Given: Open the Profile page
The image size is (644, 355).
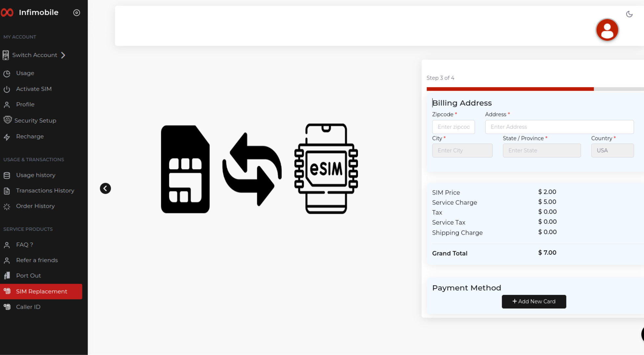Looking at the screenshot, I should point(25,105).
